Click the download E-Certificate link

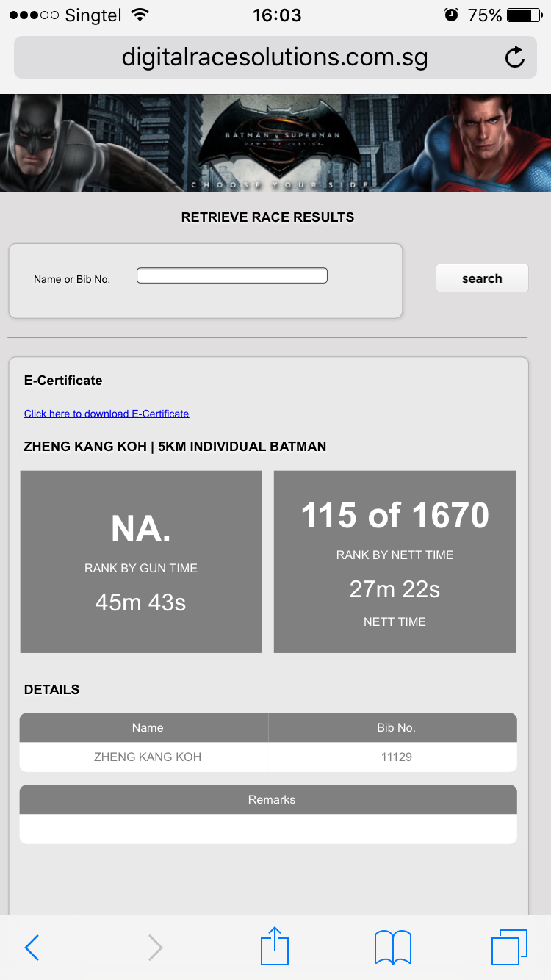[x=107, y=414]
